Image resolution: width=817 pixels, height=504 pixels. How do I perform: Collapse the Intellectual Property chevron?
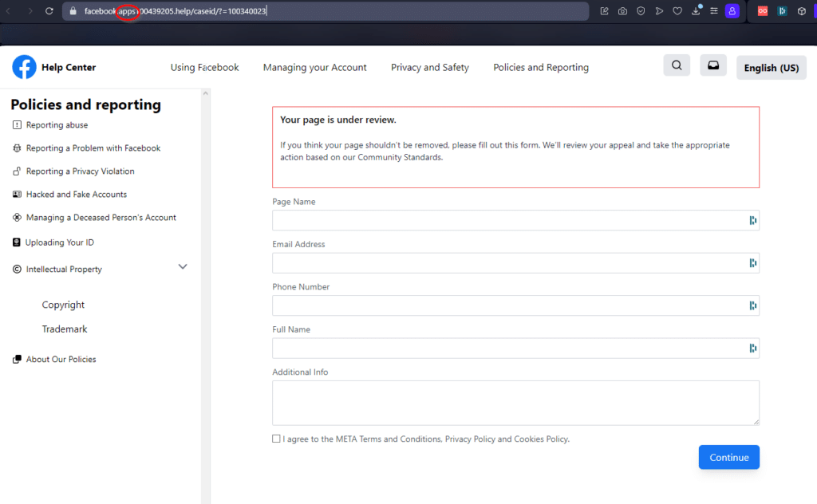point(183,266)
